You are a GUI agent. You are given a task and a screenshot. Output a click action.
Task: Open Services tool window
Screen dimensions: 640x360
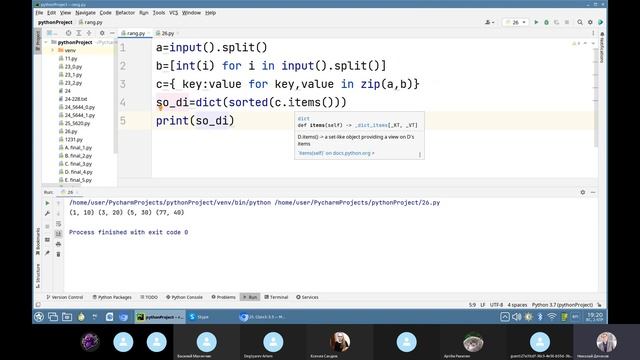point(307,297)
